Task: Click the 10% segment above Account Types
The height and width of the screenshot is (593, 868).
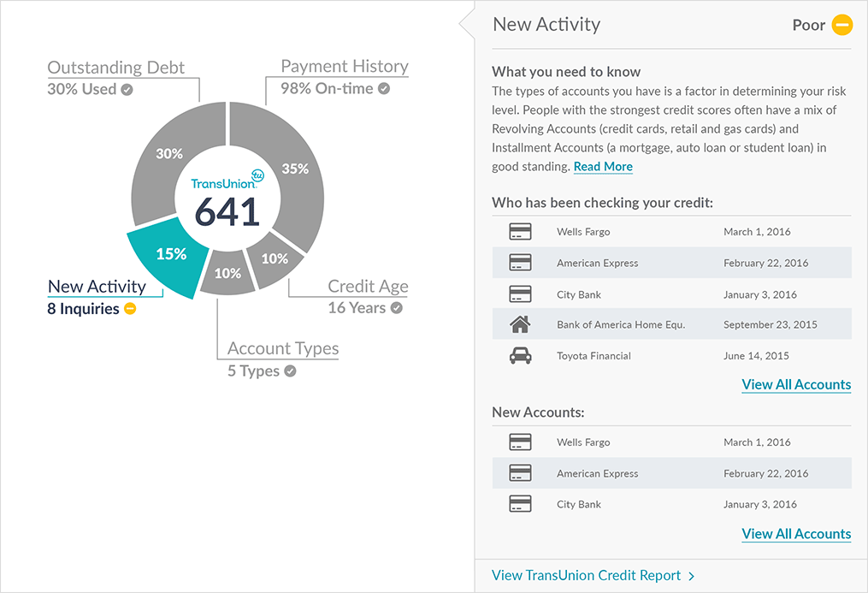Action: pos(227,273)
